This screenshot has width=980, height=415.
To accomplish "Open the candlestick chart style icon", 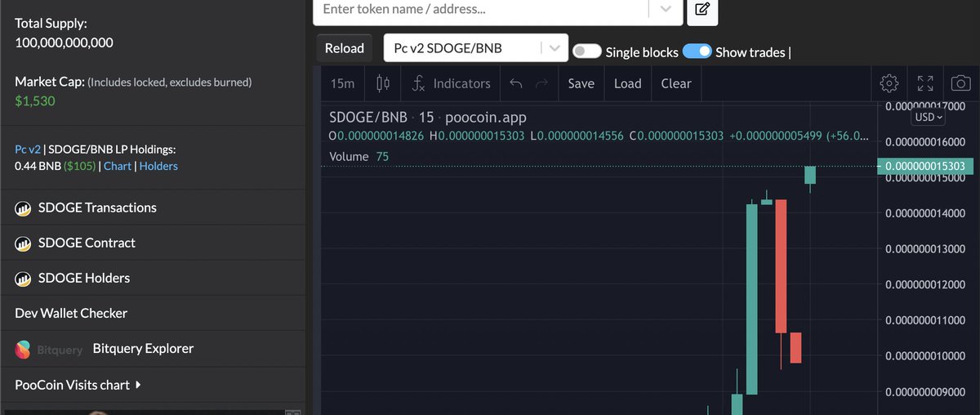I will click(x=382, y=83).
